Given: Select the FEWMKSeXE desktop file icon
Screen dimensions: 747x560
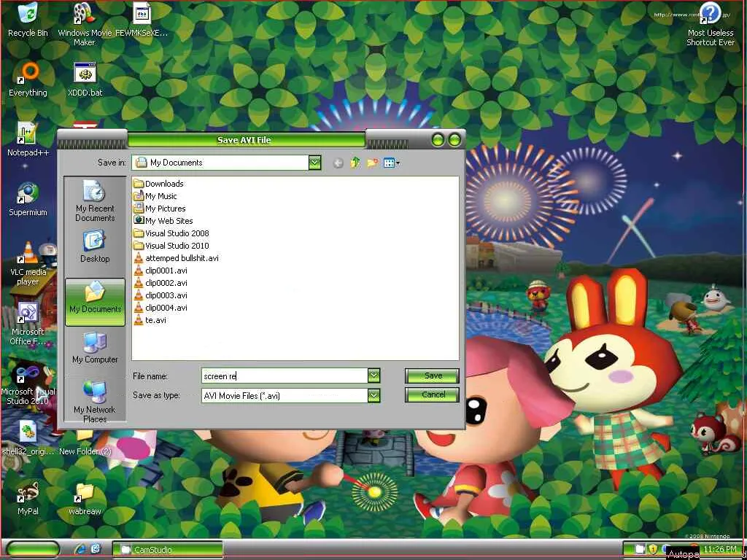Looking at the screenshot, I should click(x=142, y=20).
